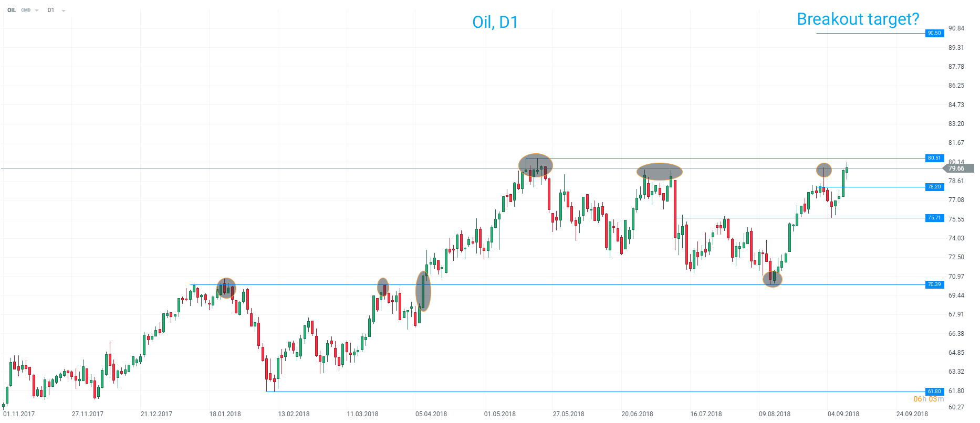Viewport: 980px width, 423px height.
Task: Click the 80.51 resistance price label
Action: pos(934,158)
